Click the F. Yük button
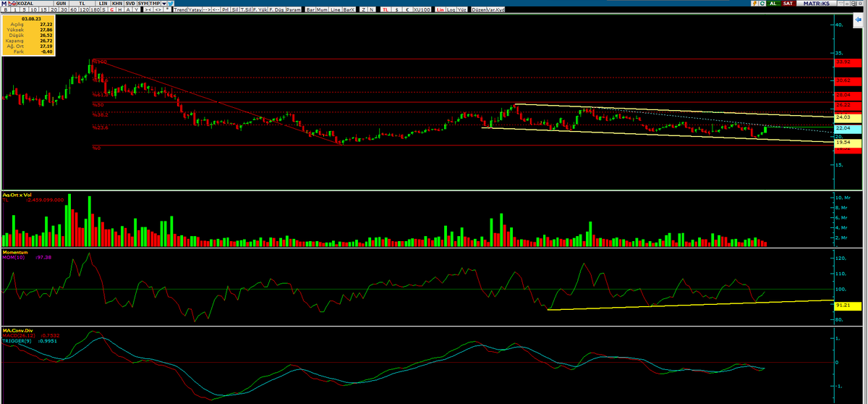Image resolution: width=868 pixels, height=404 pixels. pyautogui.click(x=260, y=9)
